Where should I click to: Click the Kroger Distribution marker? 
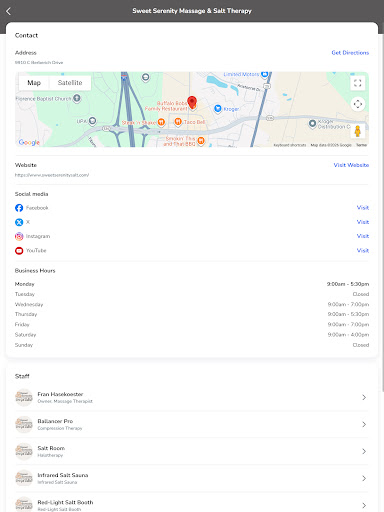point(312,124)
